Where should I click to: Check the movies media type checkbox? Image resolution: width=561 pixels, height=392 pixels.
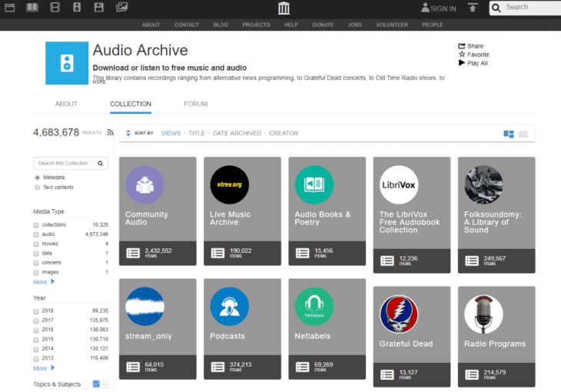point(36,244)
